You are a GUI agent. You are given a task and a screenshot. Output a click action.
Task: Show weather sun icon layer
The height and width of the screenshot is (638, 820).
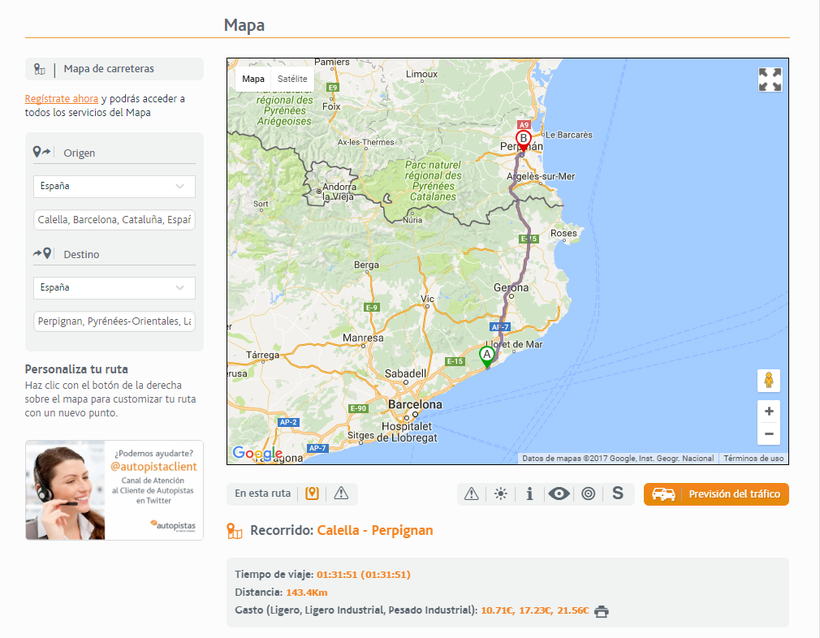tap(500, 494)
